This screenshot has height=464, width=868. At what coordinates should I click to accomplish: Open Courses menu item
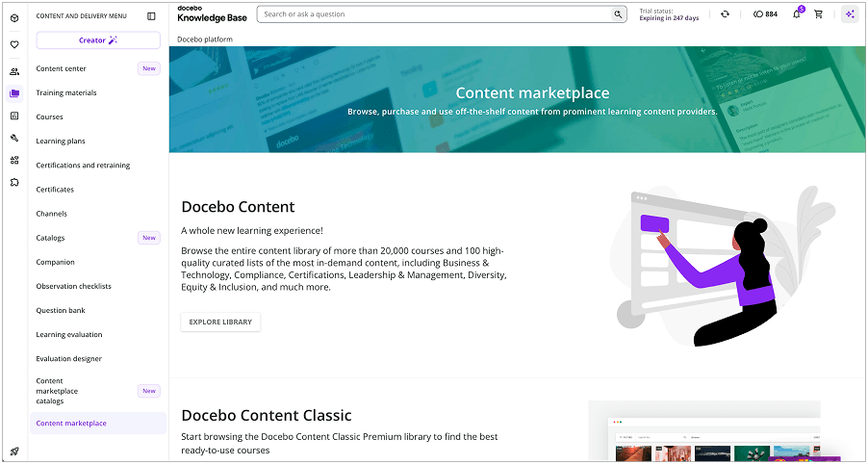[98, 116]
